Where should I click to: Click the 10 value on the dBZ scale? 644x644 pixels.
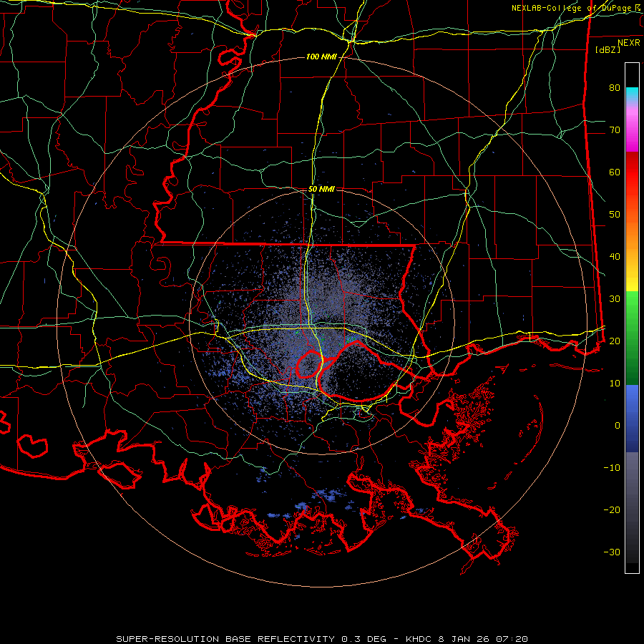pos(615,384)
